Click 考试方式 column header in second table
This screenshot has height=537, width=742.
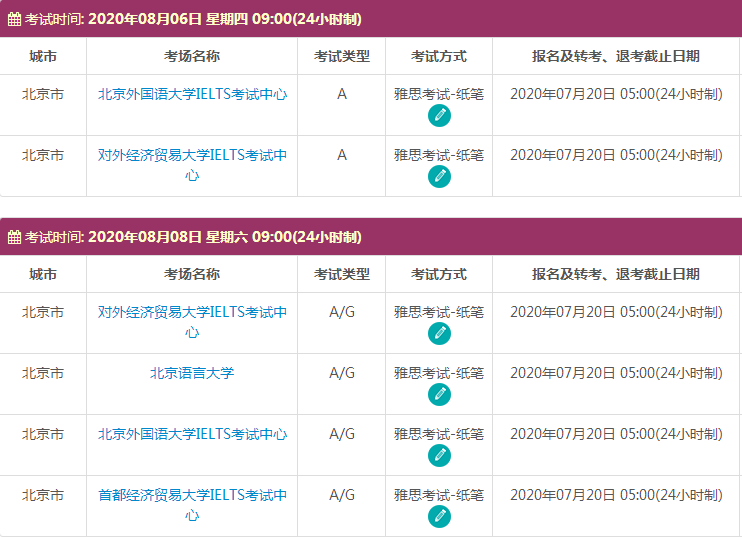coord(439,274)
